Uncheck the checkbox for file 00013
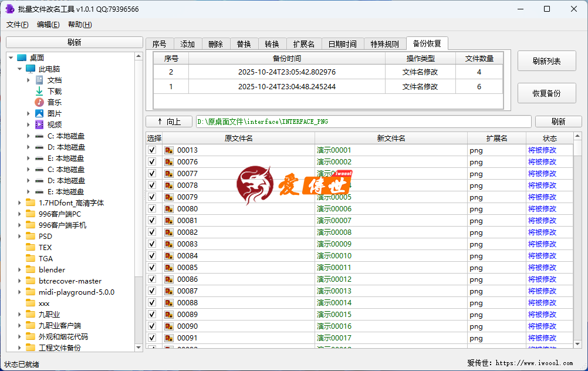The width and height of the screenshot is (588, 371). [152, 150]
